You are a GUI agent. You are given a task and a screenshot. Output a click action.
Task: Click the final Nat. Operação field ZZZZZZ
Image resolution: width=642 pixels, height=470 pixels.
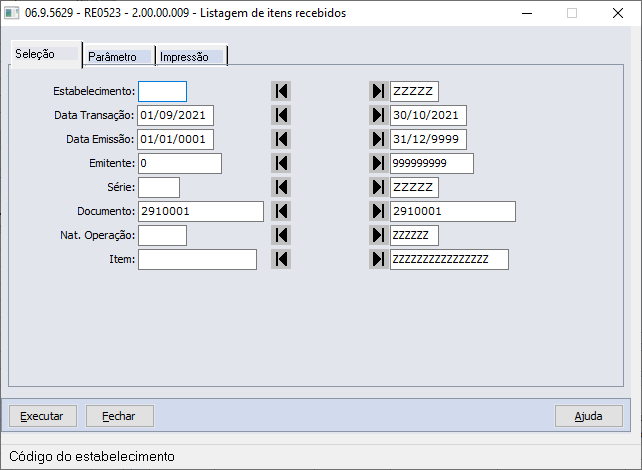[x=414, y=235]
